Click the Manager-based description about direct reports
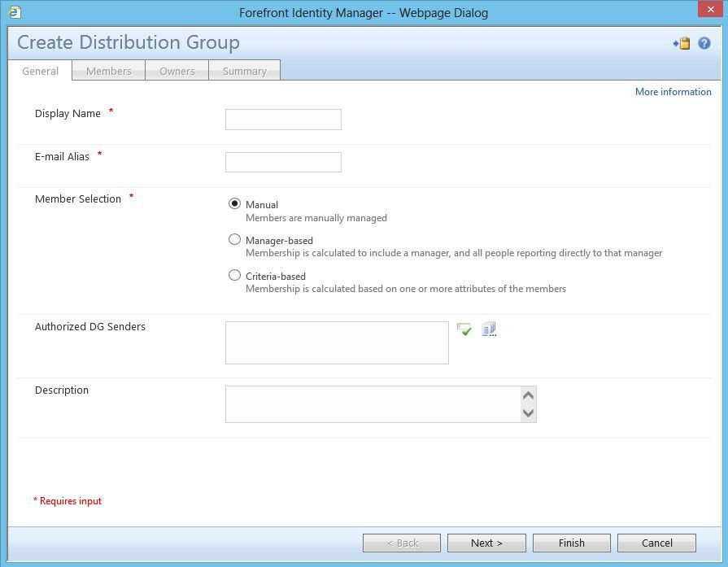 pyautogui.click(x=454, y=253)
